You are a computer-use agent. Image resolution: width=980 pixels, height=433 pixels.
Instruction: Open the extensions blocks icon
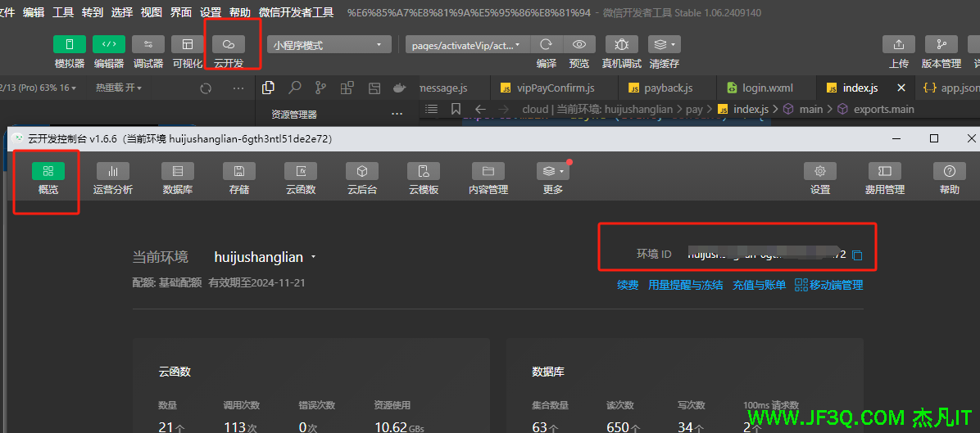347,88
